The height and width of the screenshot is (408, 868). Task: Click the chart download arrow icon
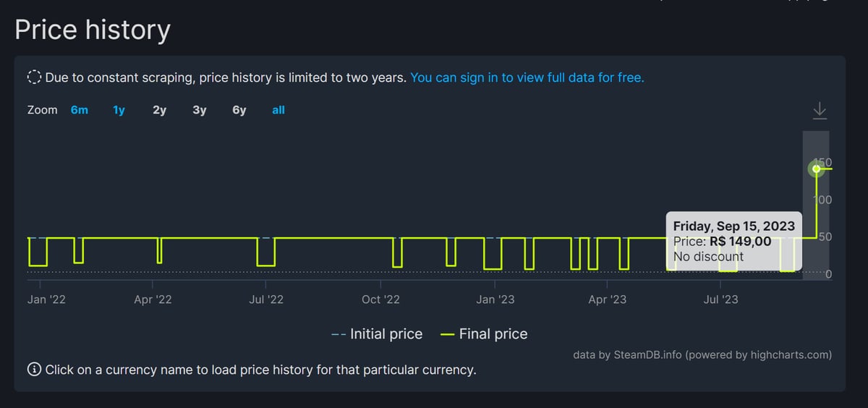coord(819,111)
